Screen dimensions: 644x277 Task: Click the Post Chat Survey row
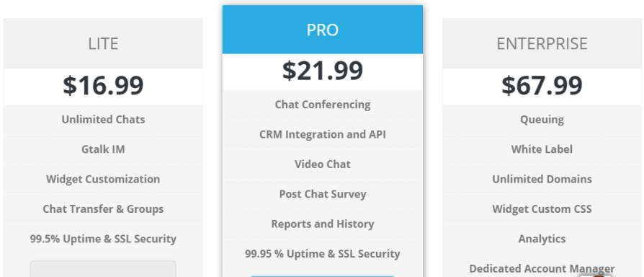click(323, 194)
